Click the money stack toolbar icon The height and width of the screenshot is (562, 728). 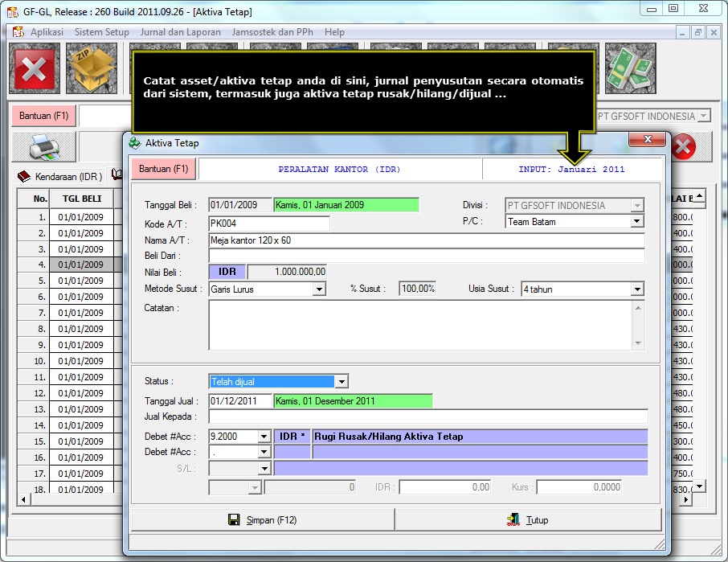pos(631,68)
